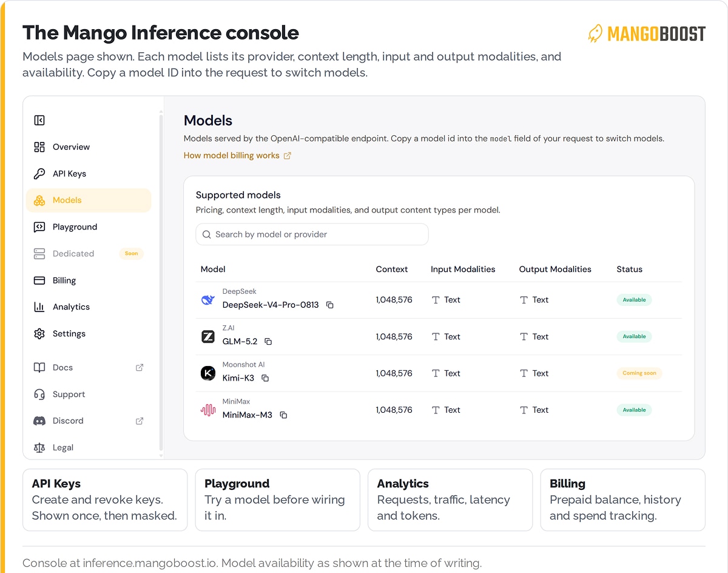Click the Search by model or provider field

312,234
